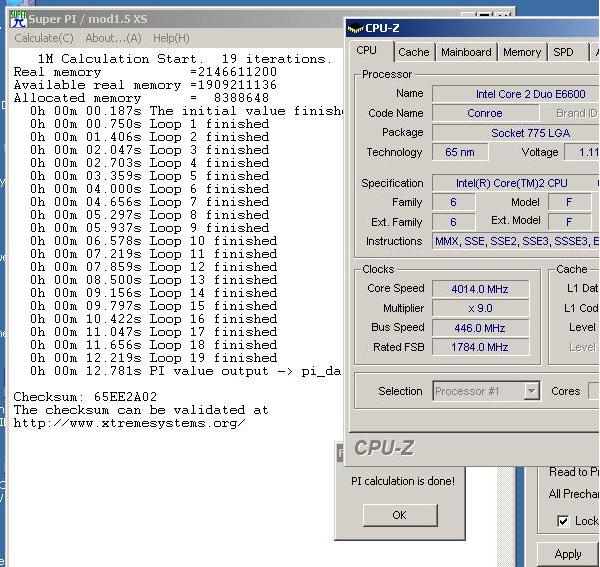Screen dimensions: 600x567
Task: Click the Rated FSB 1784.0 MHz value
Action: tap(480, 347)
